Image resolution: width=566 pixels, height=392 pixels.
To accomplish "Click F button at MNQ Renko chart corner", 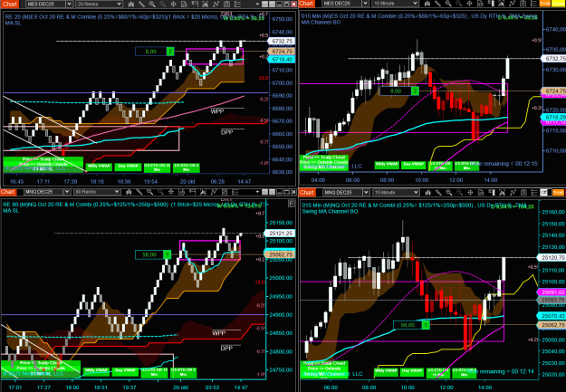I will [292, 204].
